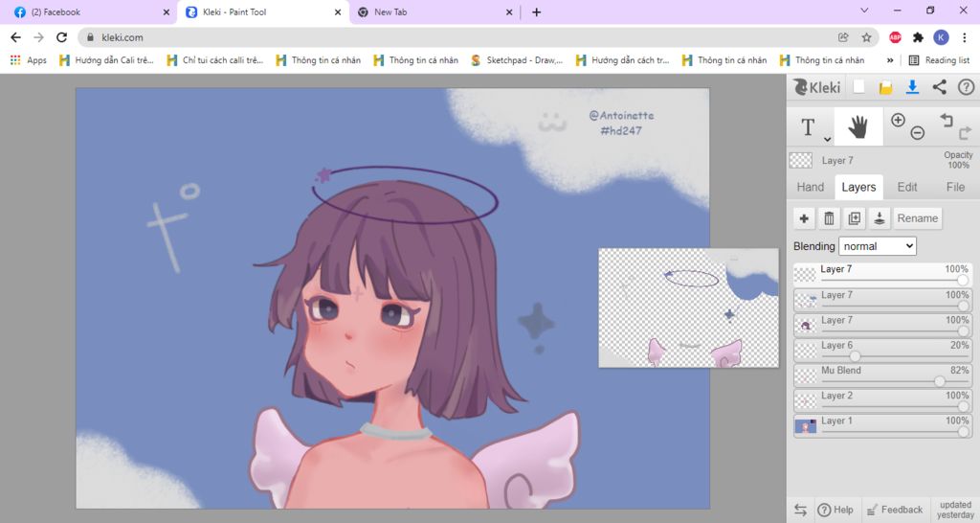Image resolution: width=980 pixels, height=523 pixels.
Task: Expand the tool chevron beside Text tool
Action: tap(827, 139)
